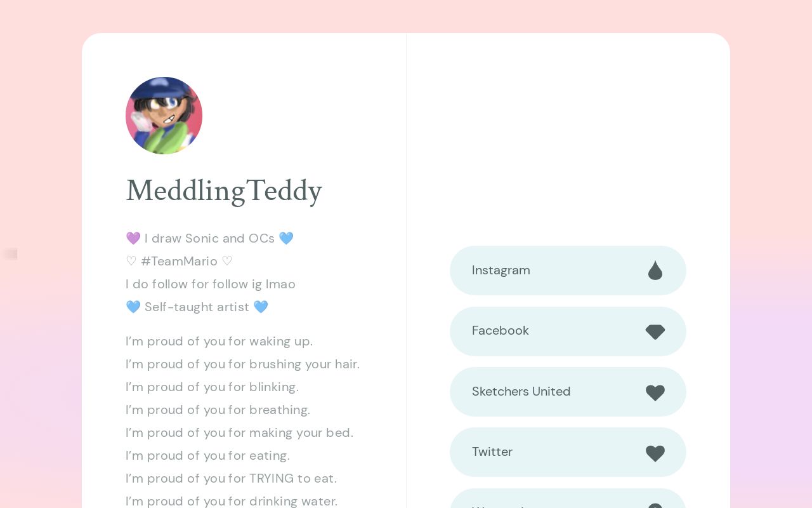Click the heart icon beside Sketchers United
Image resolution: width=812 pixels, height=508 pixels.
tap(655, 392)
